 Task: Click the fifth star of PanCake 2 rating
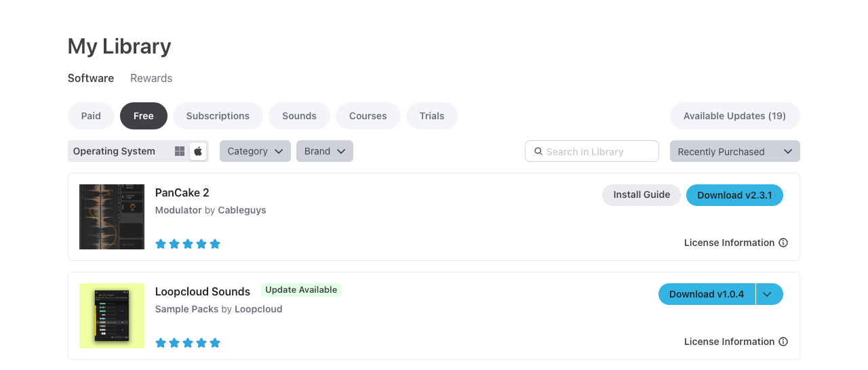point(215,244)
